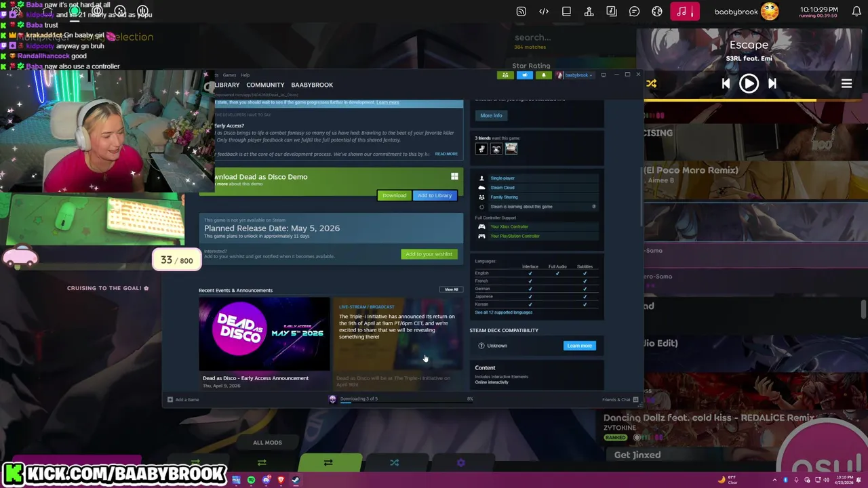Image resolution: width=868 pixels, height=488 pixels.
Task: Click the green Download demo button
Action: coord(394,195)
